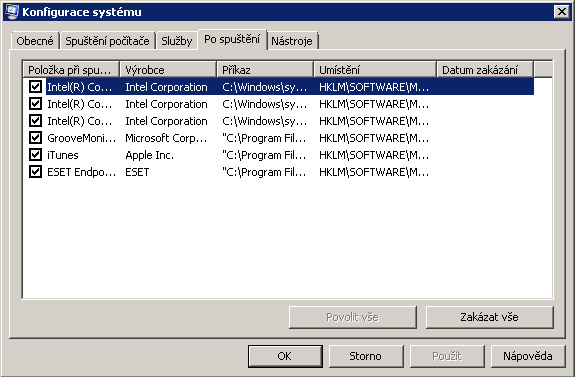This screenshot has height=377, width=575.
Task: Cancel with the Storno button
Action: (366, 356)
